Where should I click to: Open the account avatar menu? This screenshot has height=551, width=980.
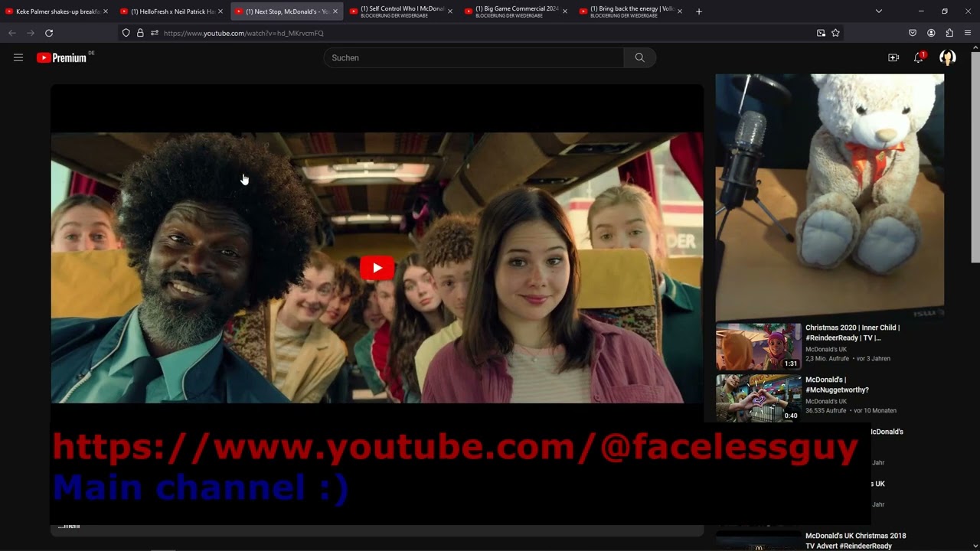tap(948, 57)
